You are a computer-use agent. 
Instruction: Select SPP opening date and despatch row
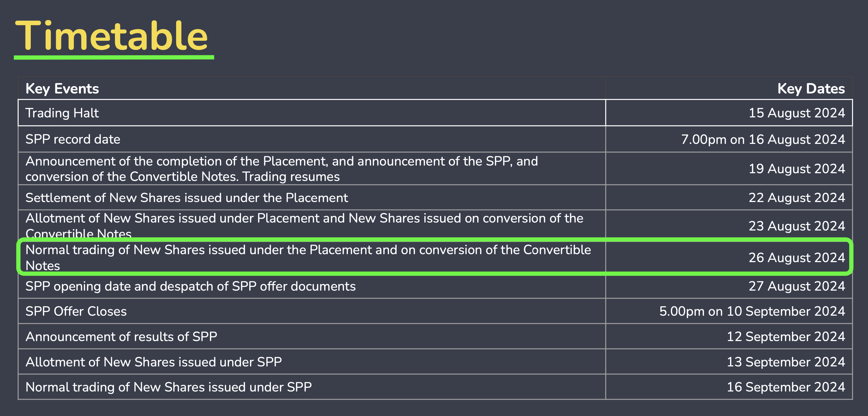(x=435, y=286)
